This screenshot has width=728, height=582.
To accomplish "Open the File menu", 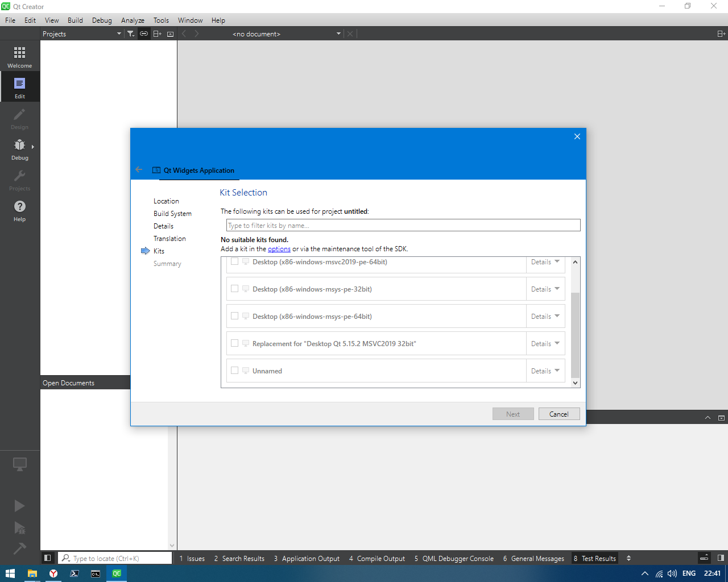I will 10,20.
